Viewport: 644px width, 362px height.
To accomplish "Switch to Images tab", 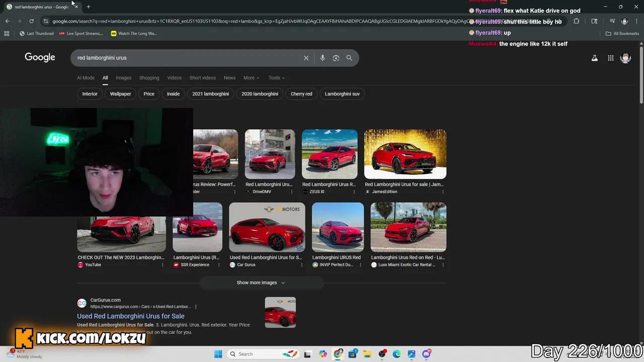I will coord(123,78).
